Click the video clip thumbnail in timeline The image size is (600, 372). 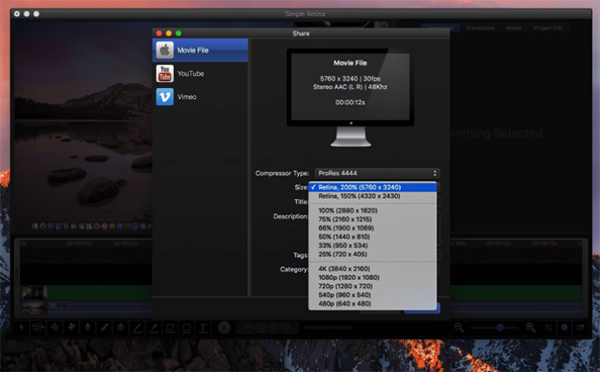coord(34,293)
